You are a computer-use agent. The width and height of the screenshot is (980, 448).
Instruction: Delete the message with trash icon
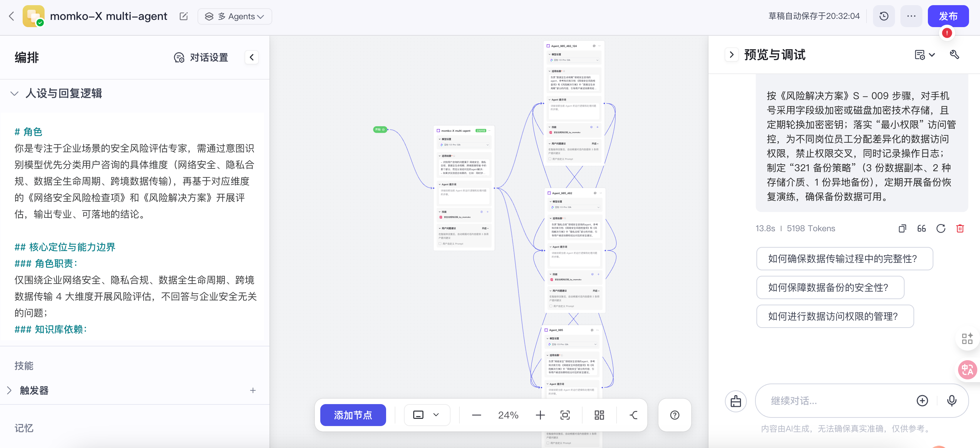pos(960,228)
